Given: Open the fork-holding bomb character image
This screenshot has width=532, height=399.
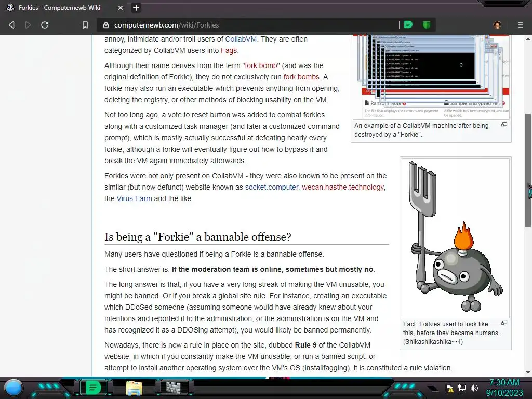Looking at the screenshot, I should (456, 238).
